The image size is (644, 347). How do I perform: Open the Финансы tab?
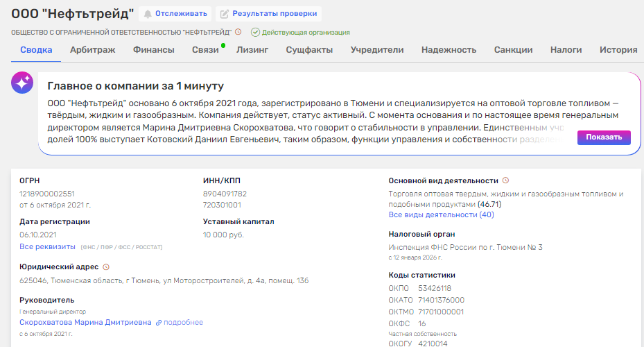(154, 50)
